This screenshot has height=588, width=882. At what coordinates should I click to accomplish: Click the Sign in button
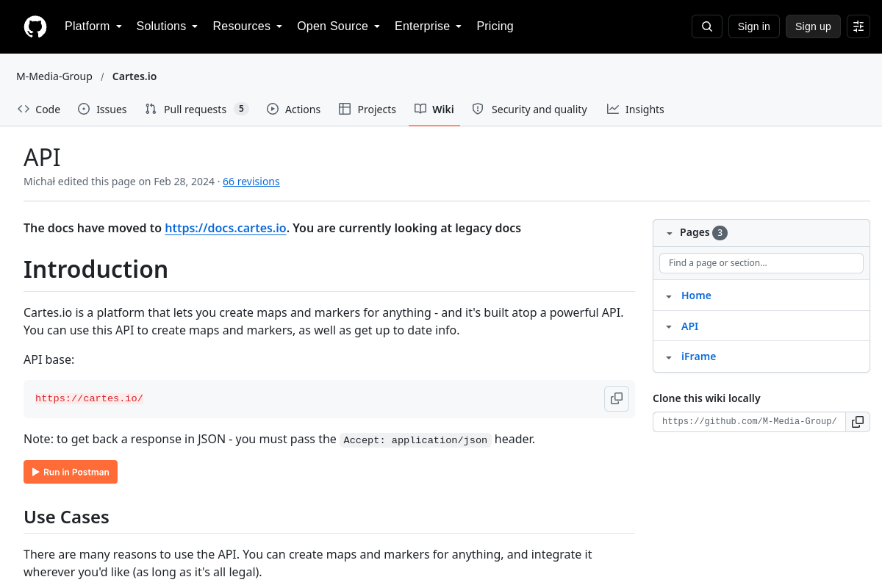pos(754,26)
